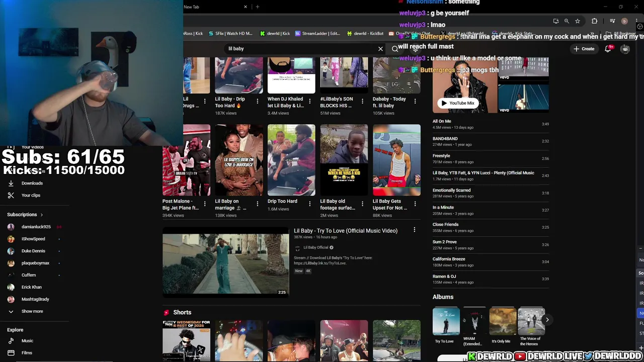Open the StreamLadder bookmark
644x362 pixels.
317,33
